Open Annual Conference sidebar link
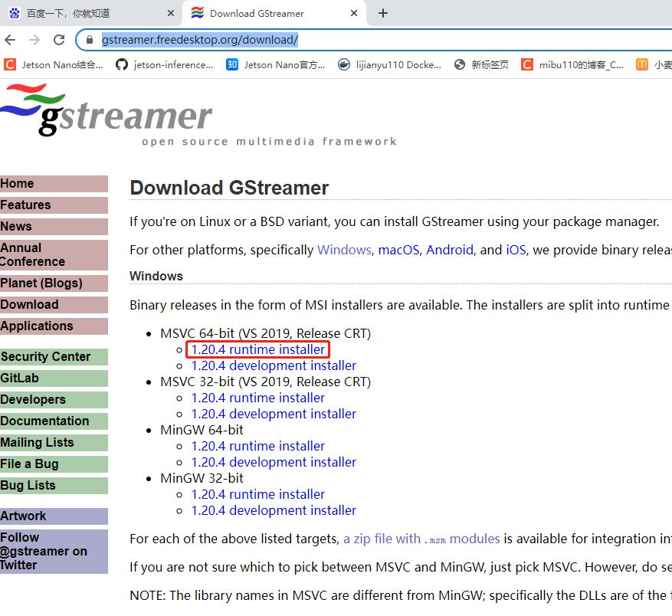This screenshot has width=672, height=616. pos(54,254)
